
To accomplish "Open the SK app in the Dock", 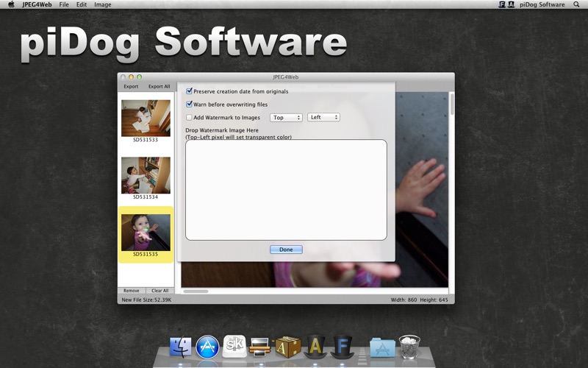I will click(x=234, y=346).
